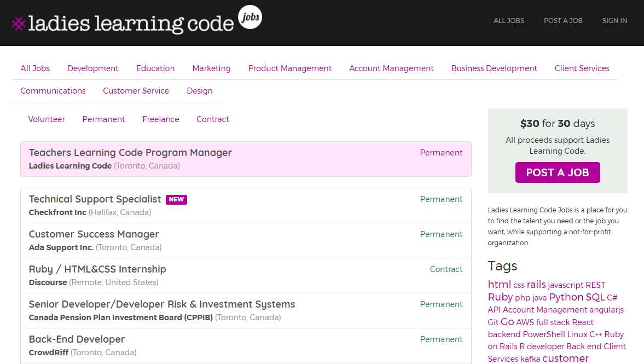The image size is (644, 364).
Task: Click Permanent label on Back-End Developer row
Action: tap(441, 339)
